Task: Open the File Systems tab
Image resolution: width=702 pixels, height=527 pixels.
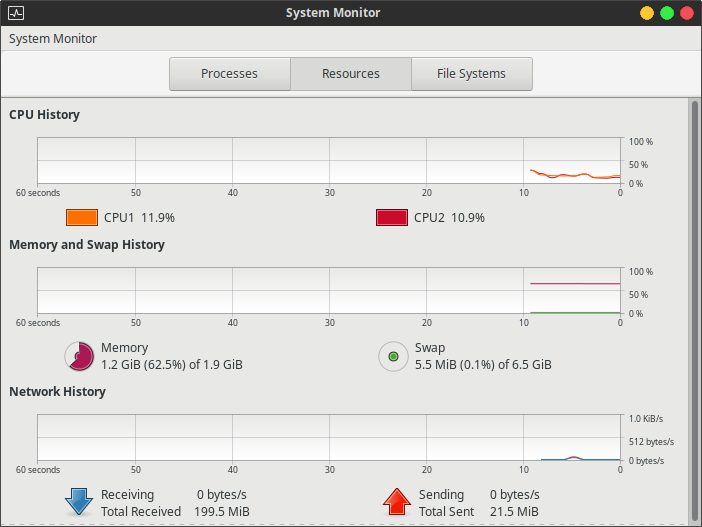Action: [471, 74]
